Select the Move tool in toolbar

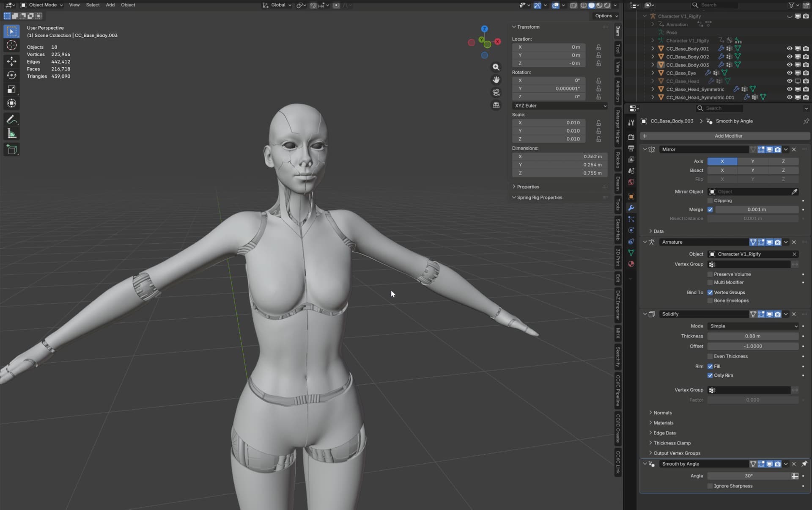tap(11, 61)
